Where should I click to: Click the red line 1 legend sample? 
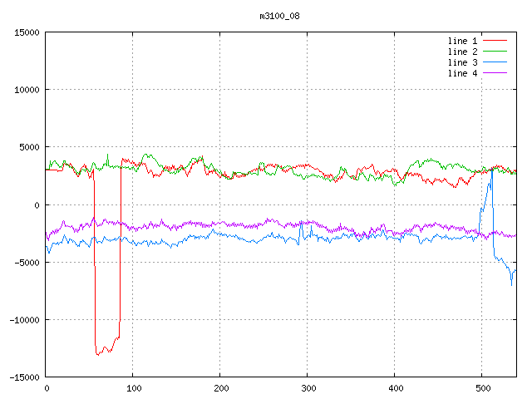pyautogui.click(x=495, y=41)
